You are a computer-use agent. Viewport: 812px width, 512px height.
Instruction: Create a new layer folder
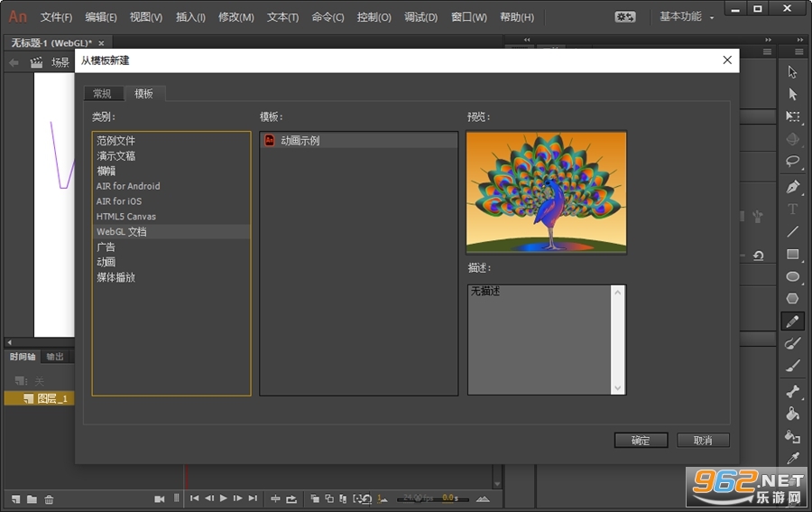pyautogui.click(x=32, y=499)
